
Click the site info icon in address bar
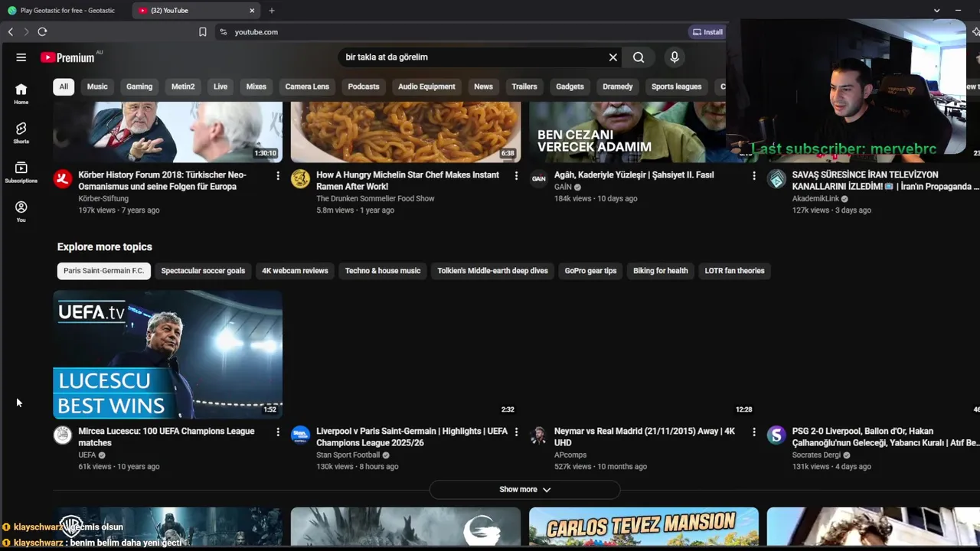tap(223, 32)
